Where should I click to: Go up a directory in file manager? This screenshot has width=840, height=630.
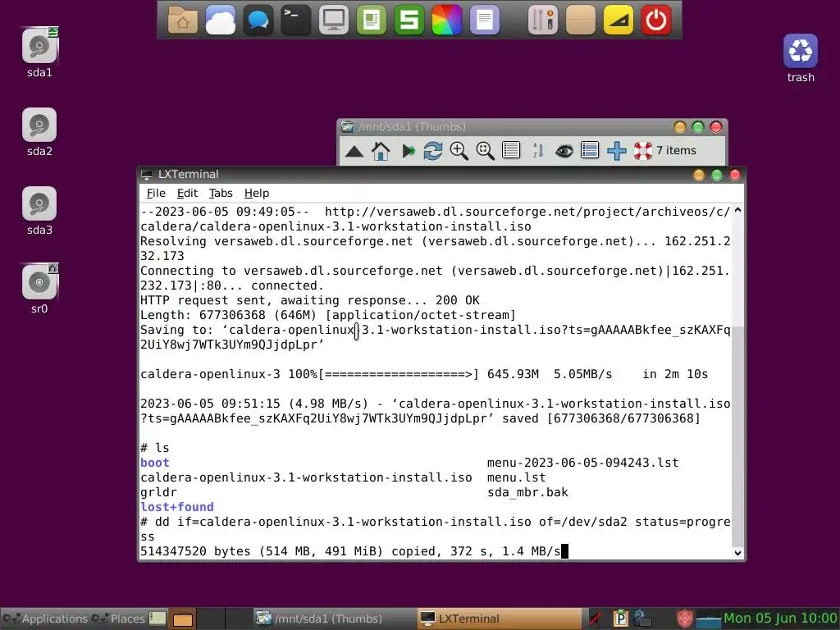click(x=354, y=151)
